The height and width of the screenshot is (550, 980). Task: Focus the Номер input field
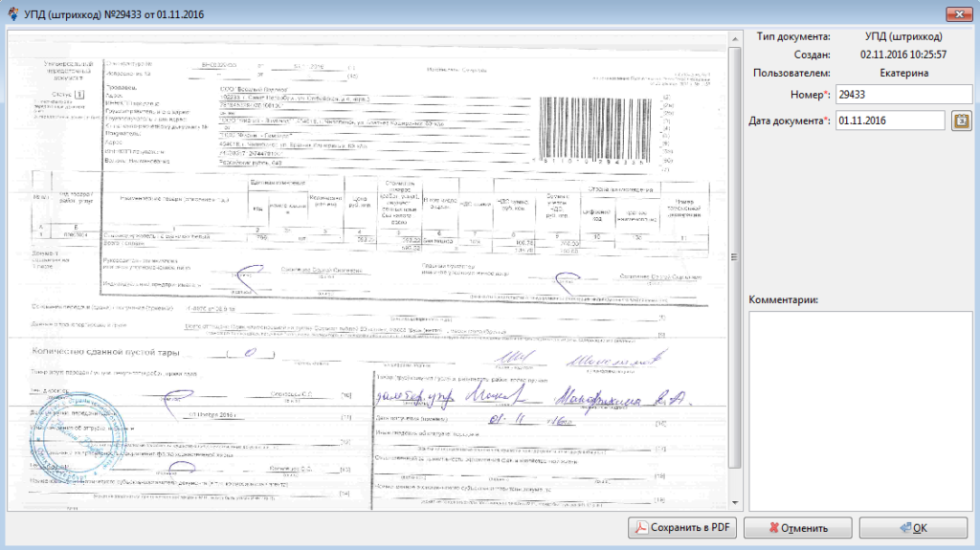(902, 94)
